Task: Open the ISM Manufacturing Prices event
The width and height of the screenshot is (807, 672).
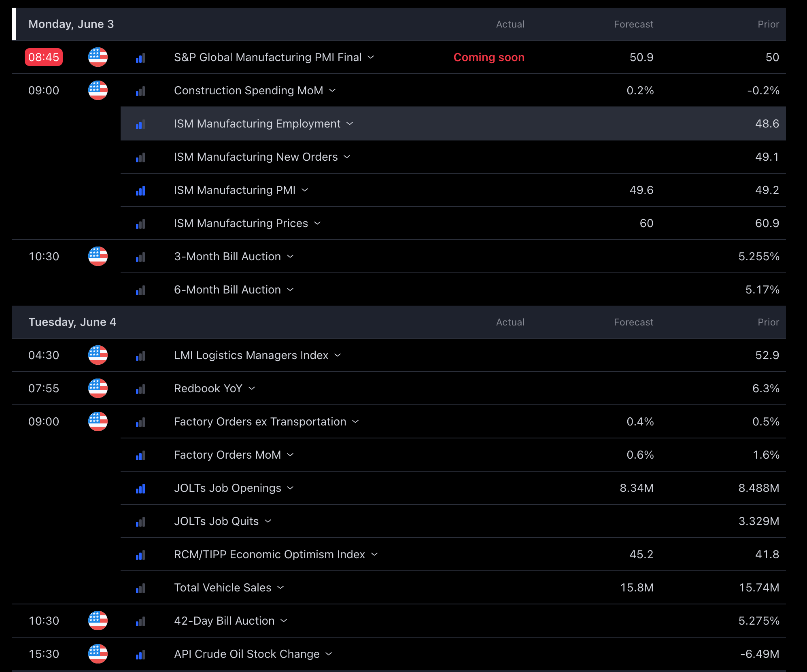Action: point(241,223)
